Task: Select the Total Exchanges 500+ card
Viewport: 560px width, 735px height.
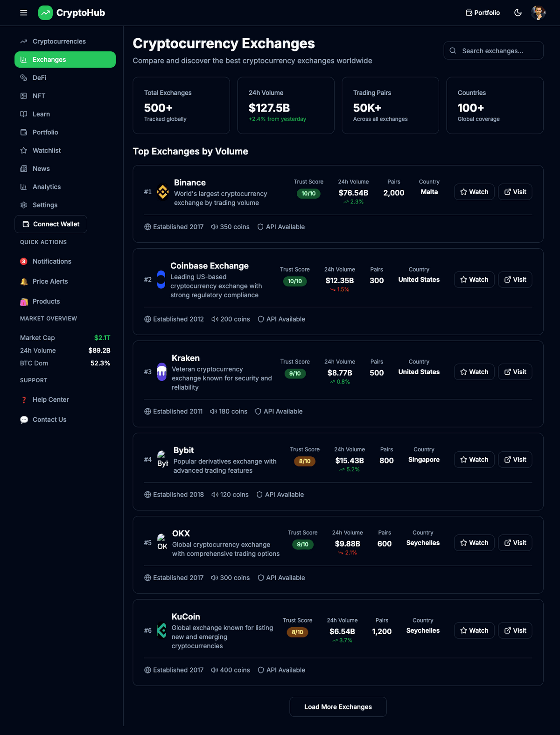Action: click(x=181, y=105)
